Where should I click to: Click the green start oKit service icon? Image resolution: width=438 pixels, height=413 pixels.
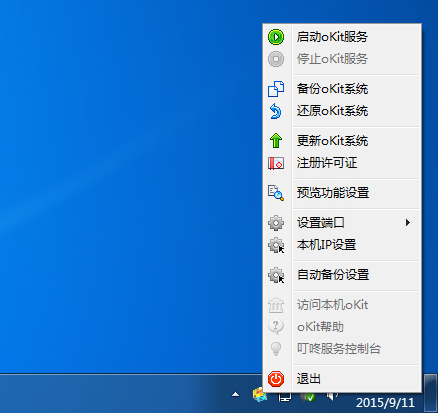click(x=276, y=37)
